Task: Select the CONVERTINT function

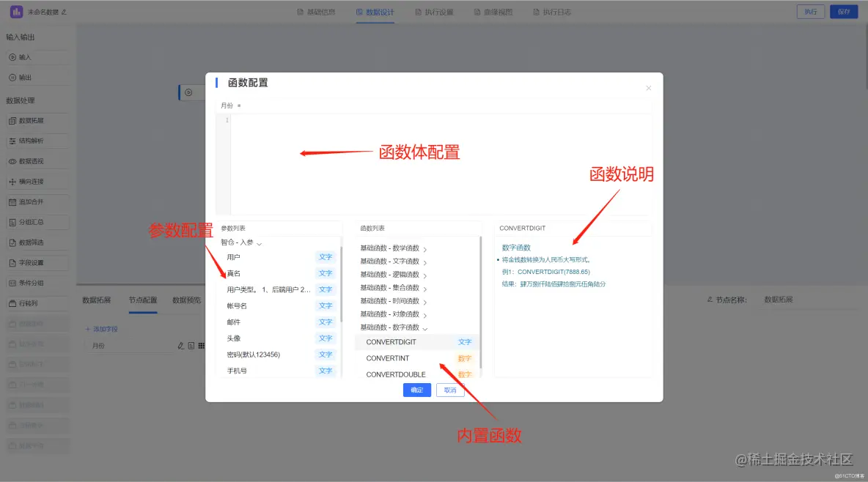Action: coord(417,358)
